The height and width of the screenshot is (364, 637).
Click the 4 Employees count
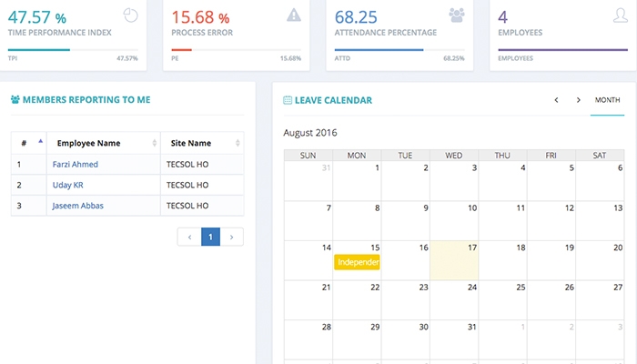point(503,17)
